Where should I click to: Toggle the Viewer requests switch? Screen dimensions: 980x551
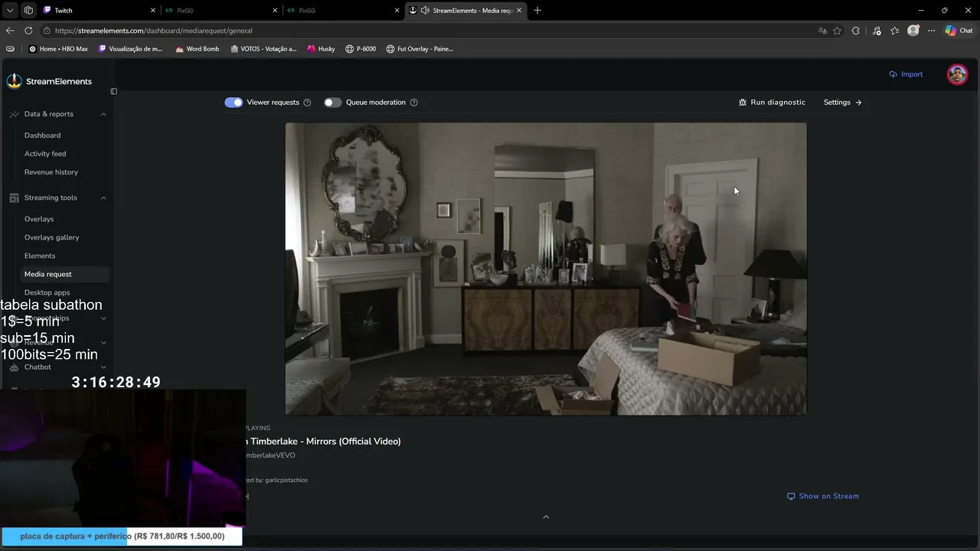pyautogui.click(x=234, y=103)
